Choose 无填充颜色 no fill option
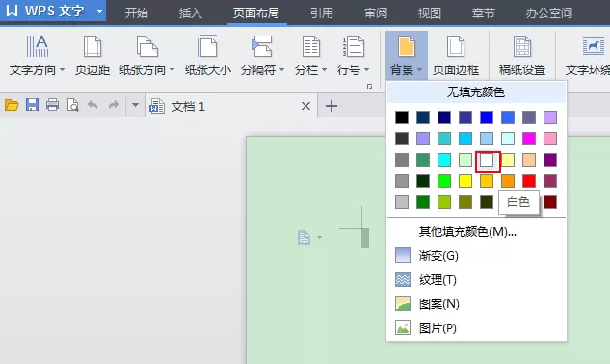Image resolution: width=610 pixels, height=364 pixels. (x=476, y=92)
